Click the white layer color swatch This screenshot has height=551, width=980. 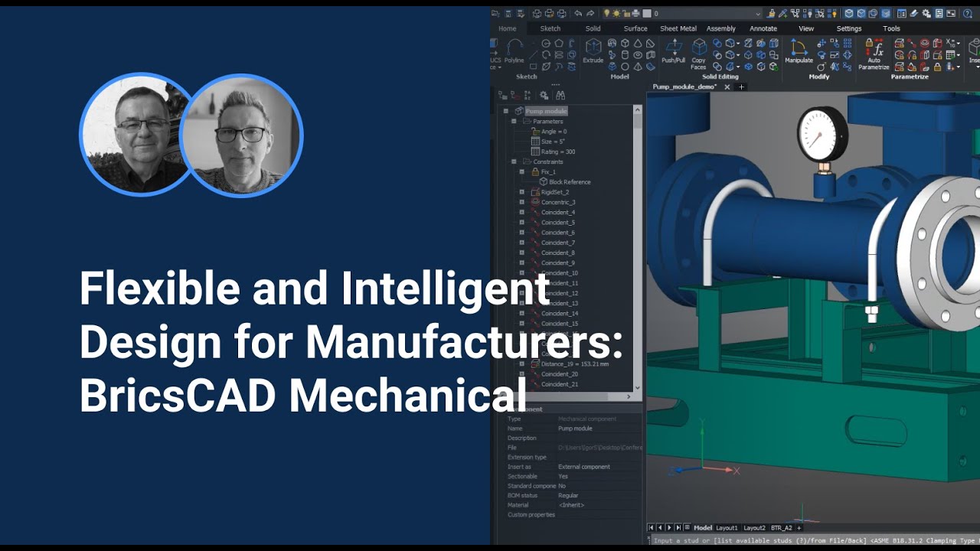click(647, 13)
